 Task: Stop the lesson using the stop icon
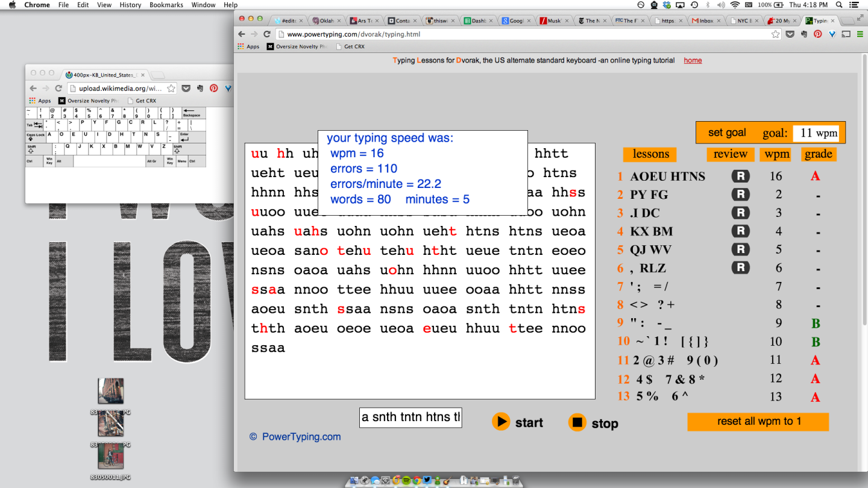577,422
